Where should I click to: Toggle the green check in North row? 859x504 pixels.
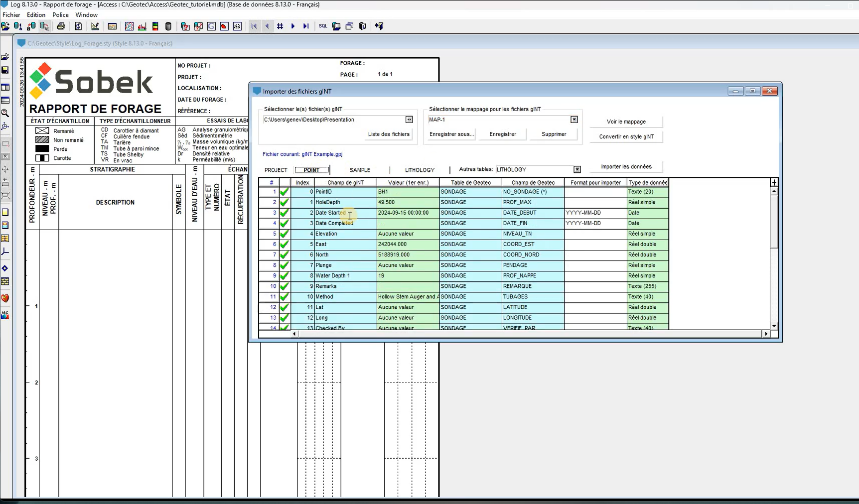(285, 254)
